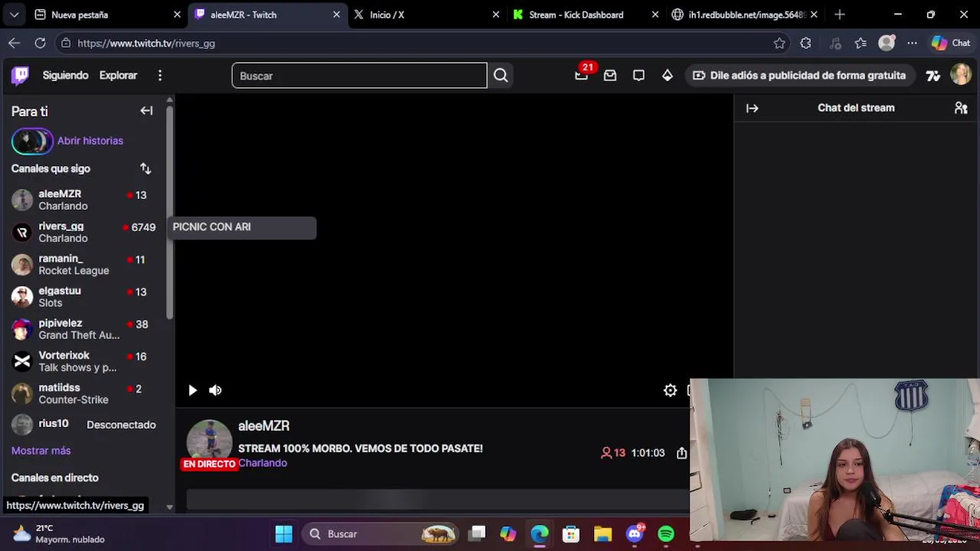Click Mostrar más under followed channels
Image resolution: width=980 pixels, height=551 pixels.
tap(41, 451)
